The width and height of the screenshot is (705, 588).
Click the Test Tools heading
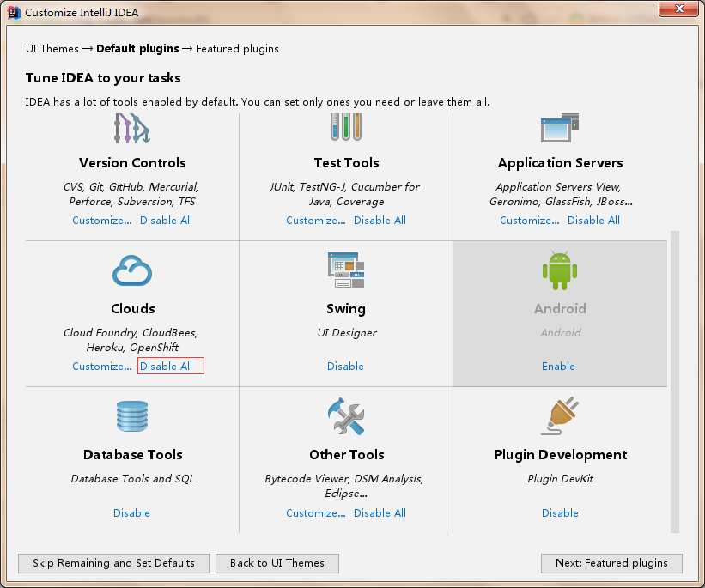click(346, 163)
